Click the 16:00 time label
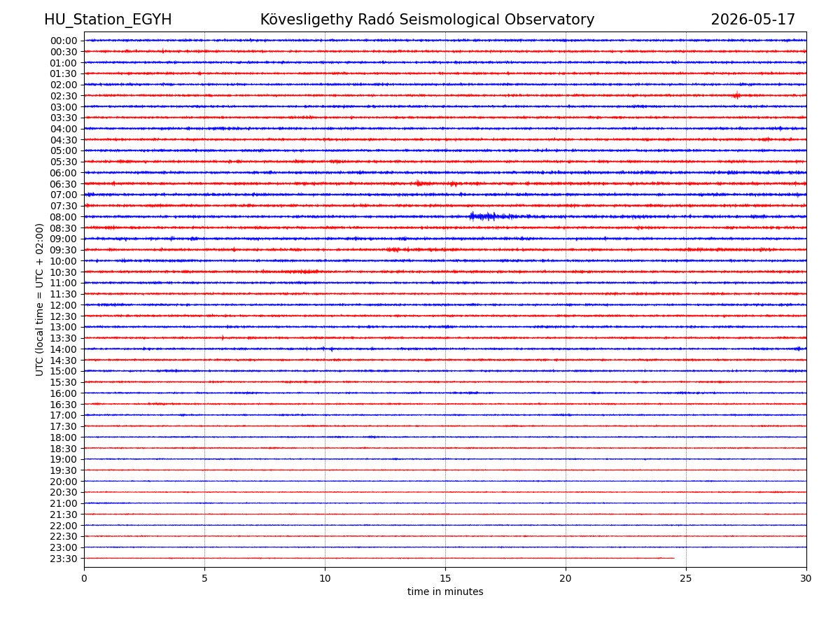Image resolution: width=840 pixels, height=630 pixels. point(63,393)
